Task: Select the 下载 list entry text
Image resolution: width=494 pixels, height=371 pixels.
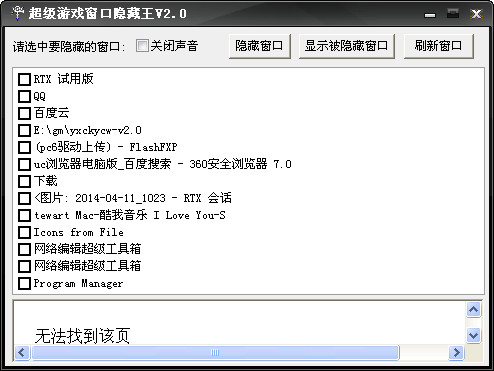Action: [x=46, y=181]
